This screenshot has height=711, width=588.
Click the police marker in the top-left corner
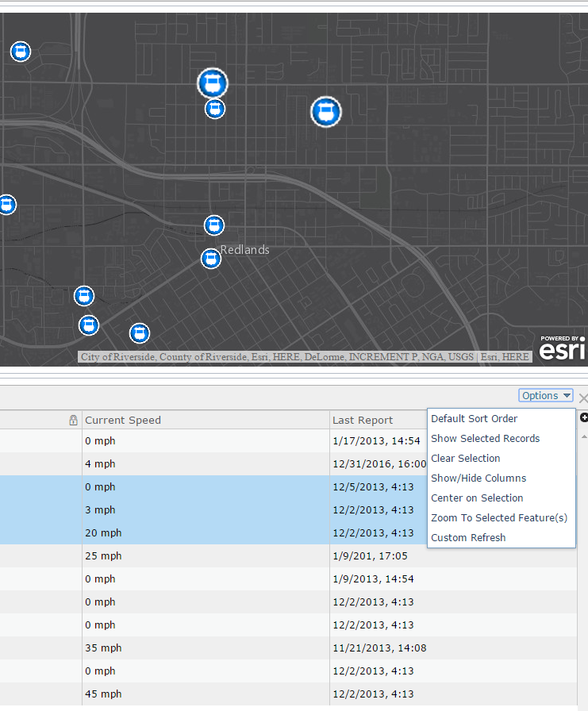tap(21, 52)
